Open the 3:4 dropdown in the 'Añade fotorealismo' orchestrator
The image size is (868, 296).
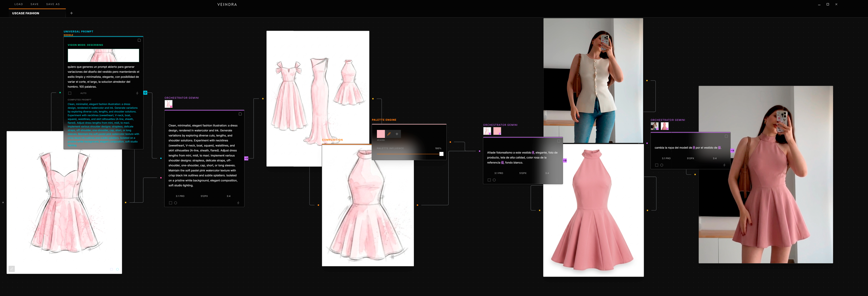pos(547,173)
